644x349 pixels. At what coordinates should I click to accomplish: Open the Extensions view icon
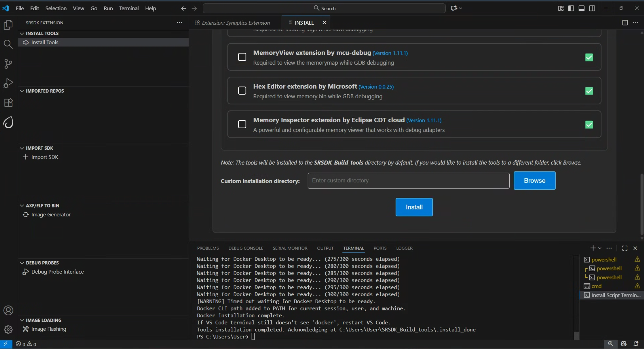[8, 103]
